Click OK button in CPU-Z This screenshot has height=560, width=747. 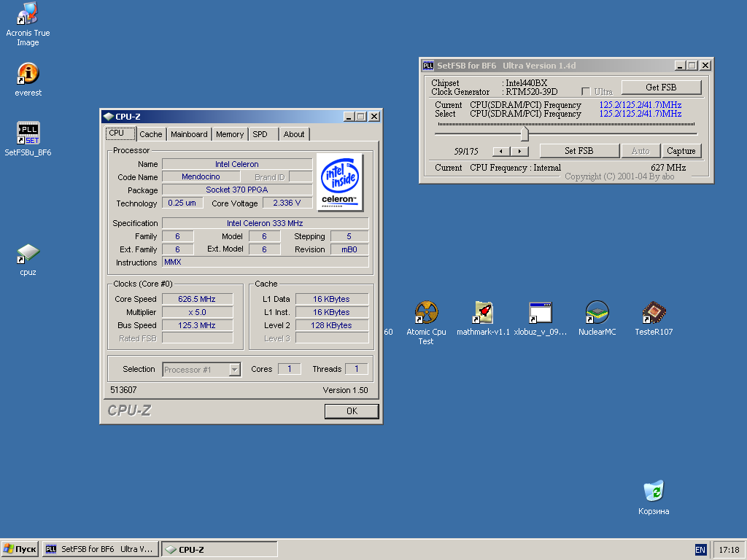pos(352,411)
